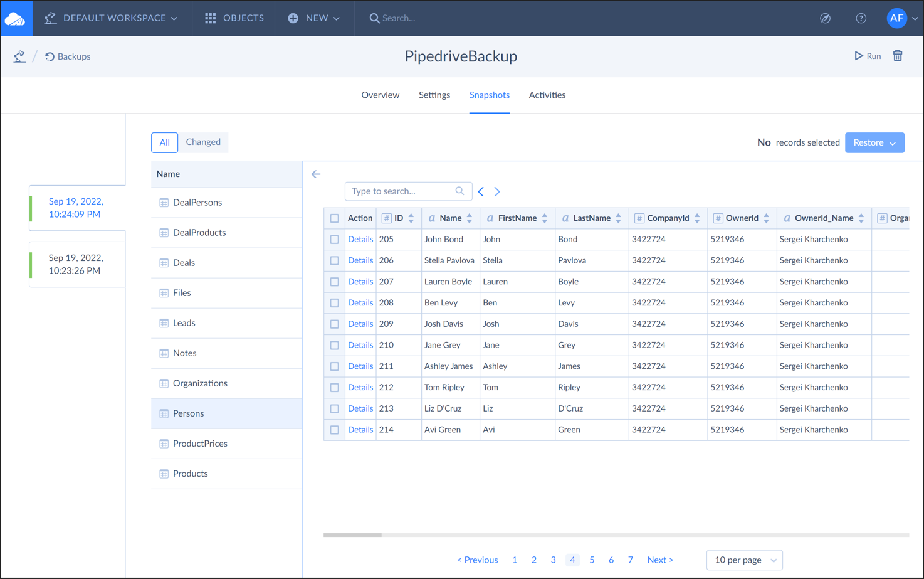Click the workspace lamp icon in the breadcrumb

point(19,56)
